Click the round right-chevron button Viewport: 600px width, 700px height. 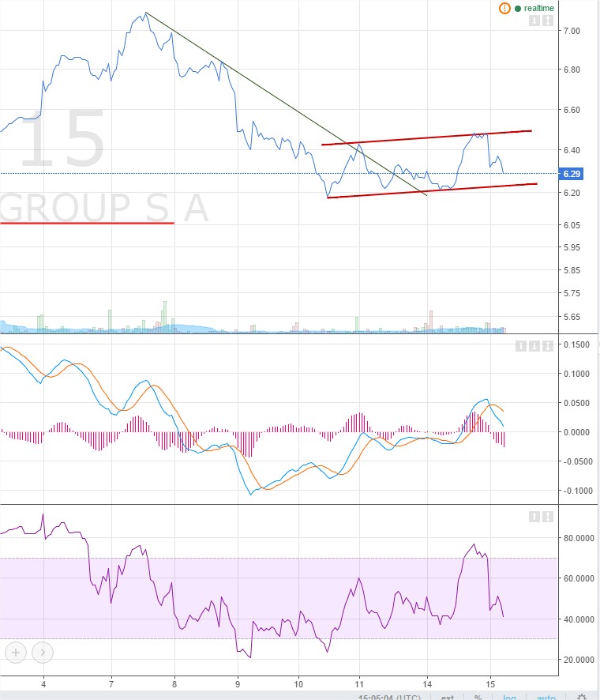(x=43, y=653)
